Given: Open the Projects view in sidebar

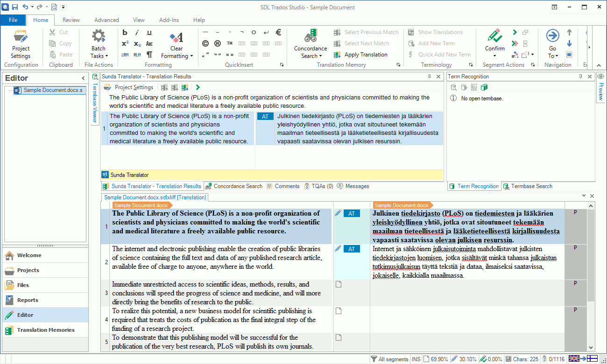Looking at the screenshot, I should 45,270.
